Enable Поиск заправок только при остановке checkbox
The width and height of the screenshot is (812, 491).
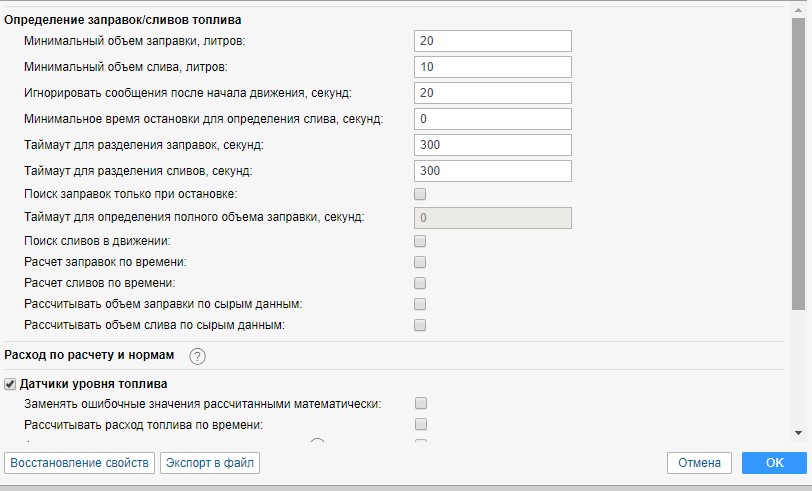420,194
